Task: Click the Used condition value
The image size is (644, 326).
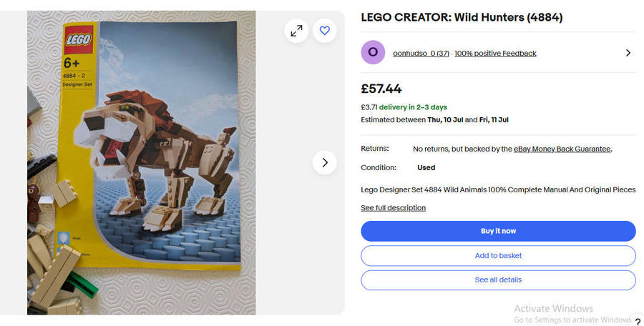Action: 426,168
